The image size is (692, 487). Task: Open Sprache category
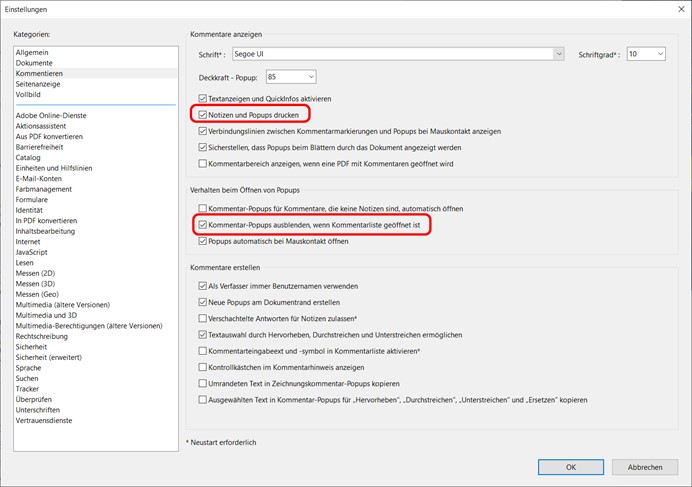click(x=28, y=368)
